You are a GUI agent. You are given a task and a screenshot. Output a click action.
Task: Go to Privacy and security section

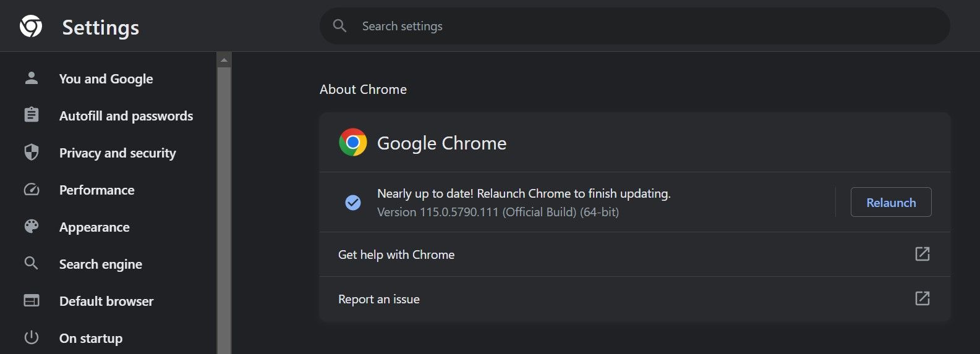pyautogui.click(x=117, y=153)
